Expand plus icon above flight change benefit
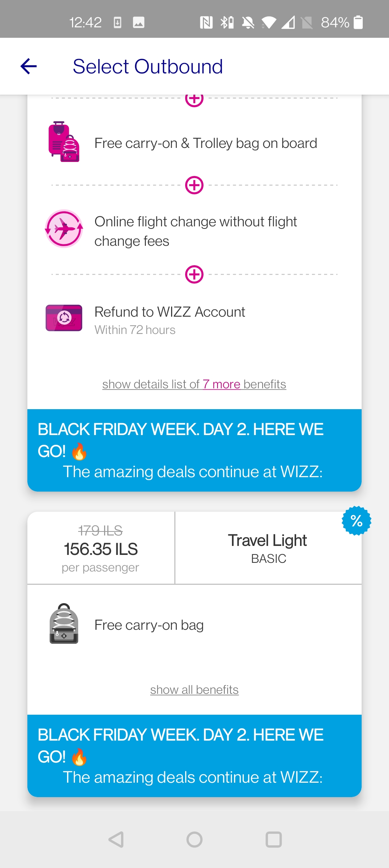The width and height of the screenshot is (389, 868). (194, 185)
